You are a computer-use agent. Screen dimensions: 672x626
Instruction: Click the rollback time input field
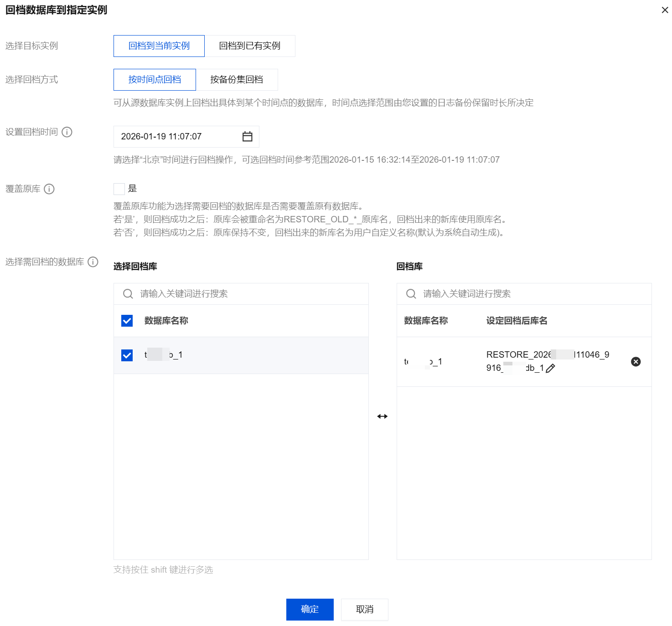coord(186,137)
